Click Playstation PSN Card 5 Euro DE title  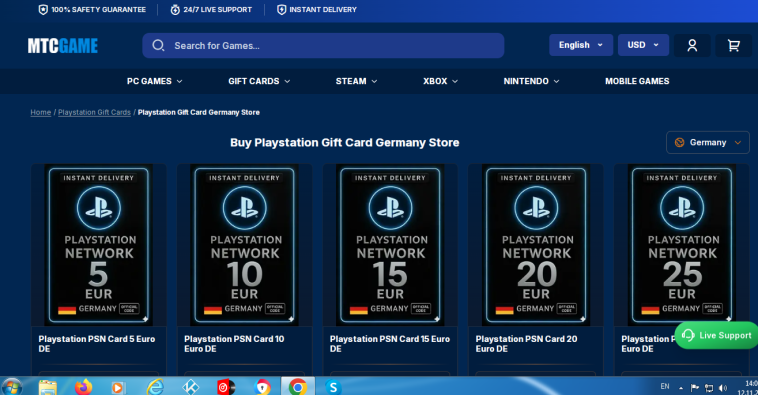tap(97, 344)
